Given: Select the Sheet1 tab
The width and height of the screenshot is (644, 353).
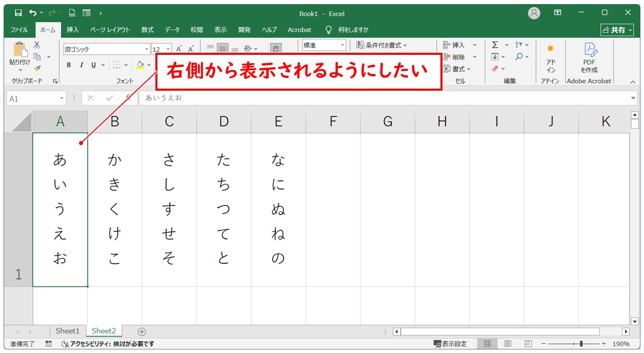Looking at the screenshot, I should click(x=68, y=331).
